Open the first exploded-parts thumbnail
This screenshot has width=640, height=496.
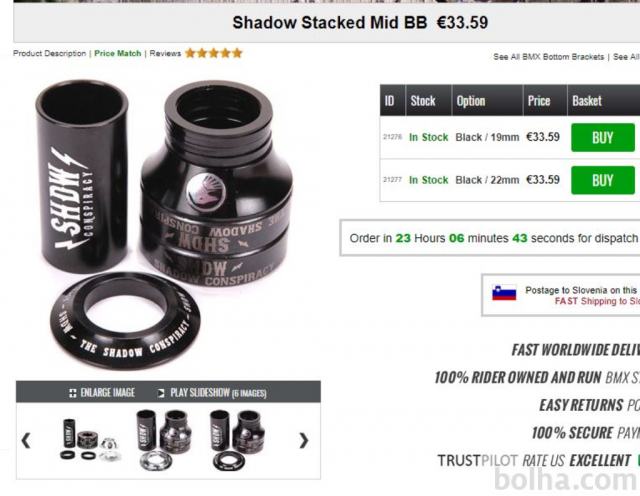point(90,440)
